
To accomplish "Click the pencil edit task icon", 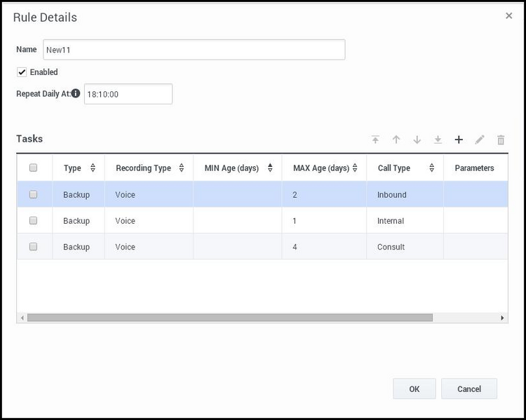I will click(x=480, y=140).
